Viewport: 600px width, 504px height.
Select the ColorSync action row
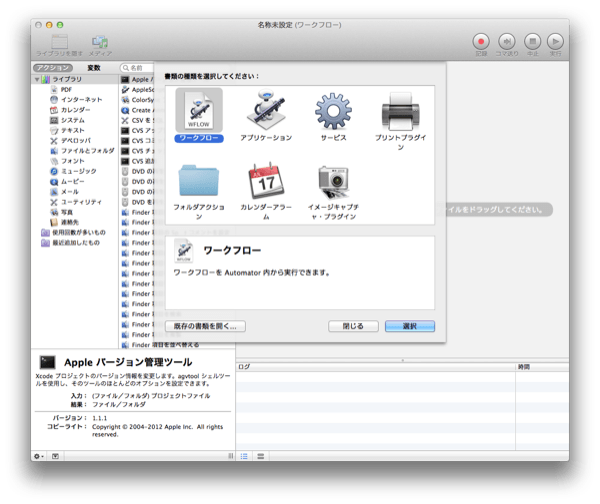(x=138, y=99)
